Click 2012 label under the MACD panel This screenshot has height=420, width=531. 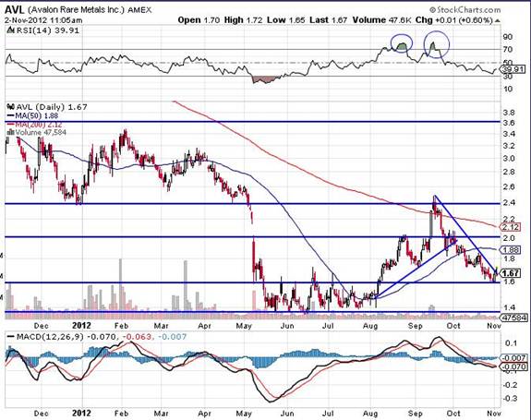pos(81,414)
